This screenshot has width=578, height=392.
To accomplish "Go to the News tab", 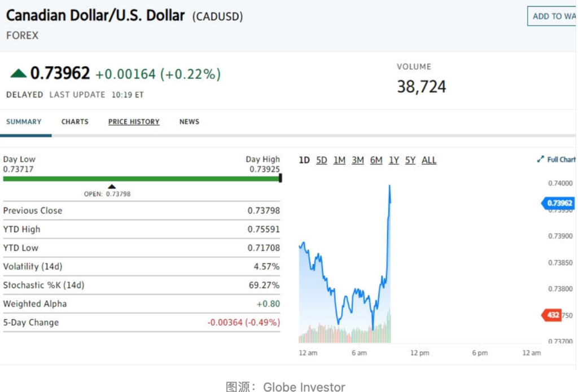I will 189,122.
